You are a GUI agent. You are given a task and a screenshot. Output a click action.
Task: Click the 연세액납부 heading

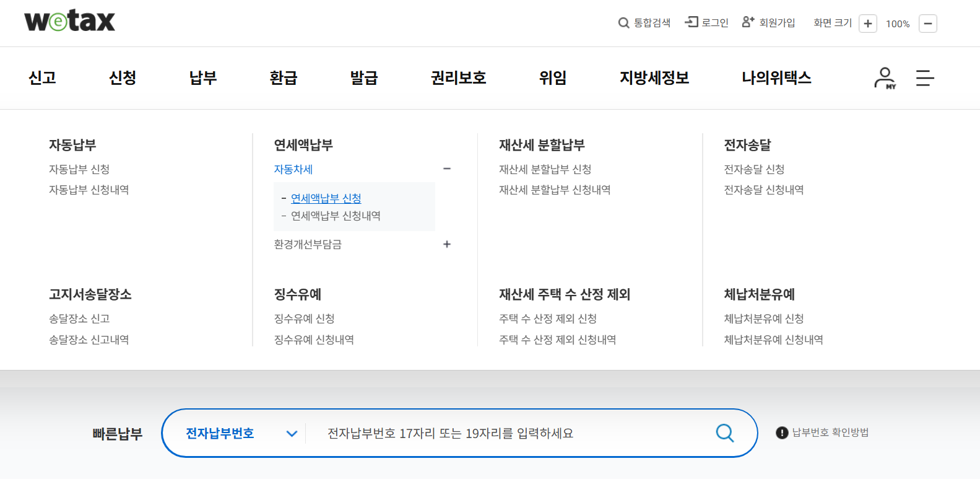(x=303, y=145)
